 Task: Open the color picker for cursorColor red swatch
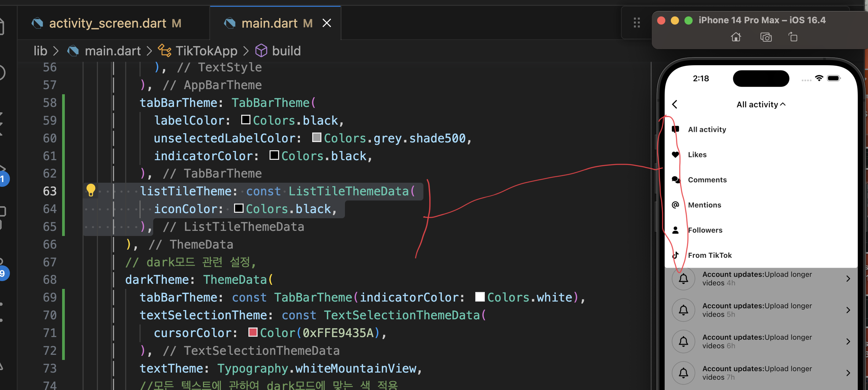pyautogui.click(x=253, y=332)
